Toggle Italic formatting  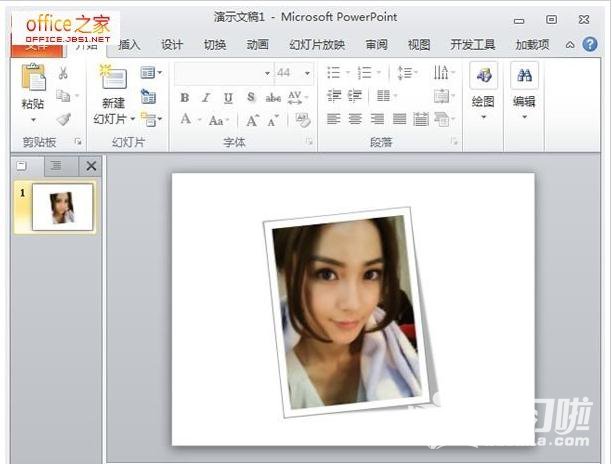[206, 97]
